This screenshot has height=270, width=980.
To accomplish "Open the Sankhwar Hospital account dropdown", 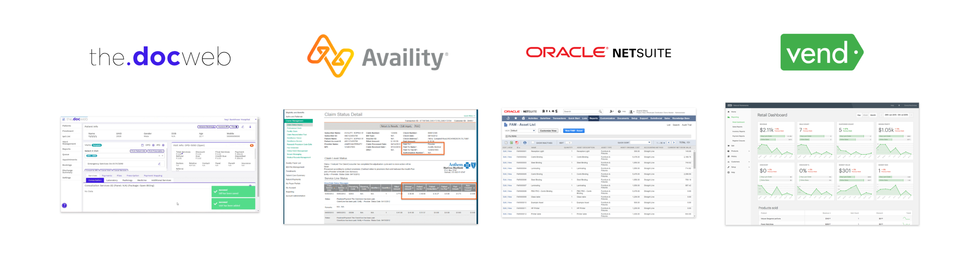I will (x=256, y=120).
